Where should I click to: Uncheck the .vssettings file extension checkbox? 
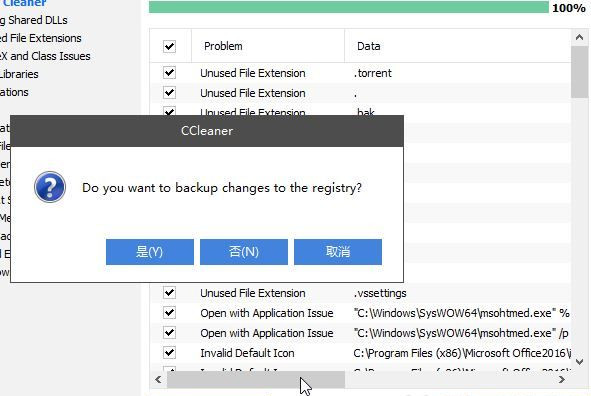(x=169, y=292)
